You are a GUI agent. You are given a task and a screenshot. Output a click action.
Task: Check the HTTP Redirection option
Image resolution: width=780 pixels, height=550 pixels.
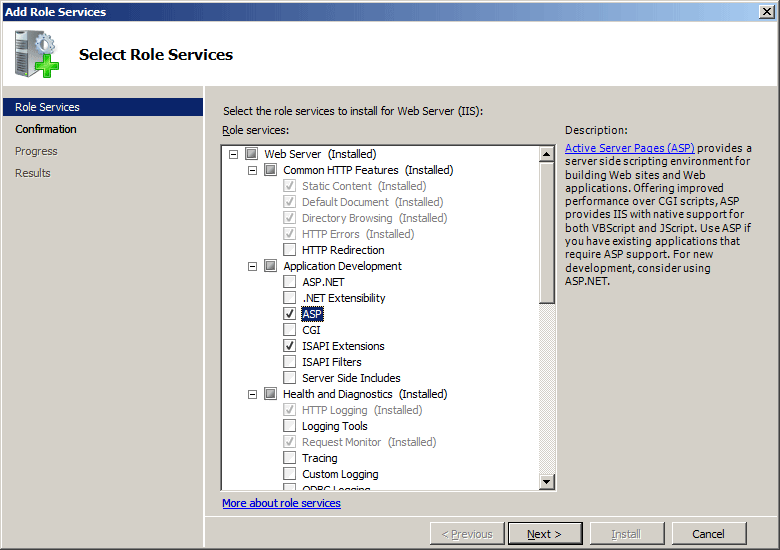[290, 250]
